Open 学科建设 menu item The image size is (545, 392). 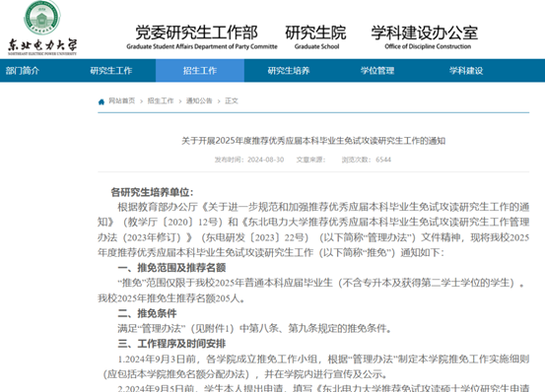[466, 71]
